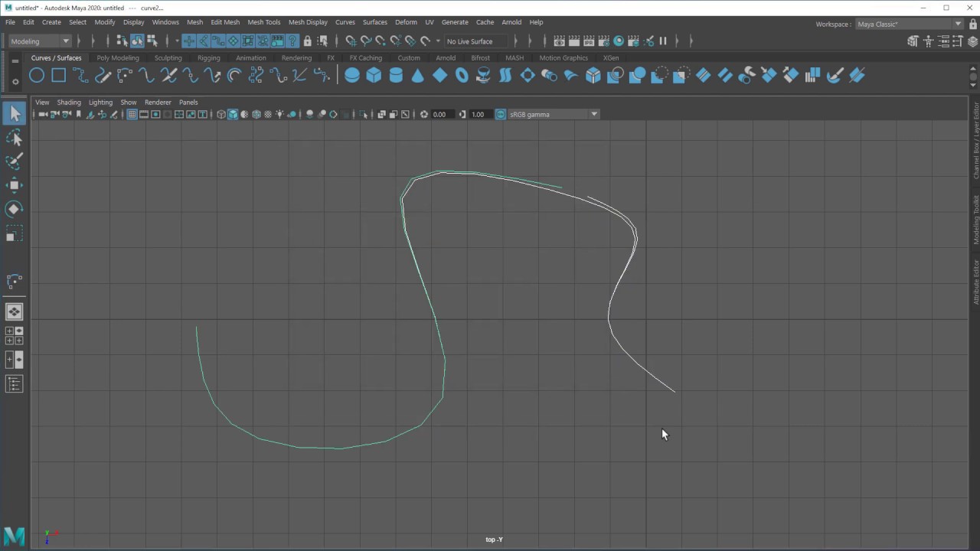Click the NURBS Torus shelf icon
The image size is (980, 551).
point(462,75)
